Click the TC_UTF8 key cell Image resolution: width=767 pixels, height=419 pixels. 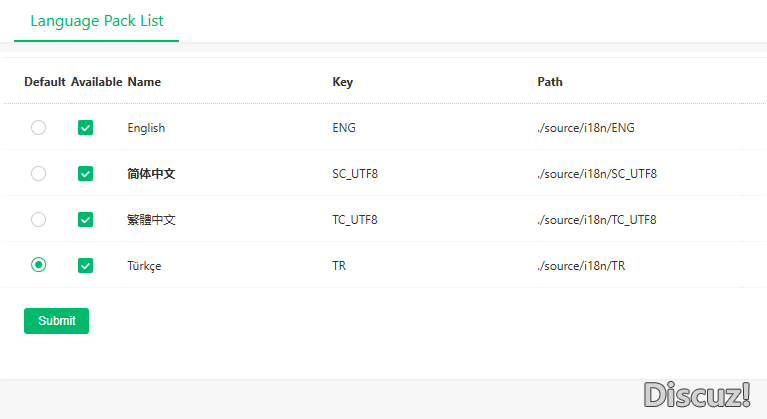pyautogui.click(x=355, y=220)
